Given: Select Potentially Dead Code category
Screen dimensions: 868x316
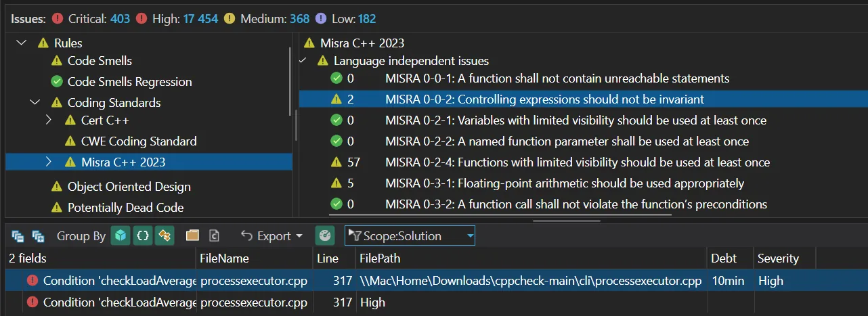Looking at the screenshot, I should 125,208.
